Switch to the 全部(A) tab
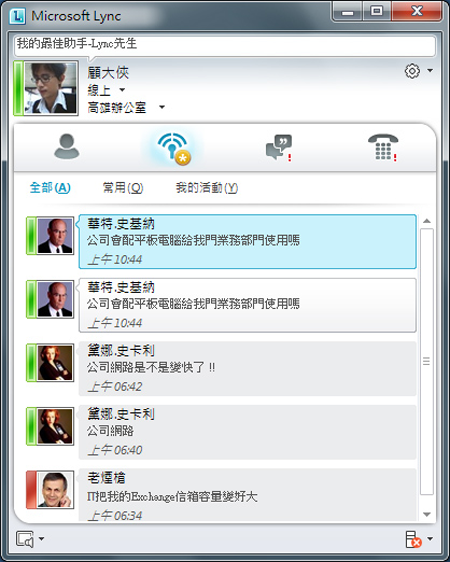450x562 pixels. (x=50, y=187)
